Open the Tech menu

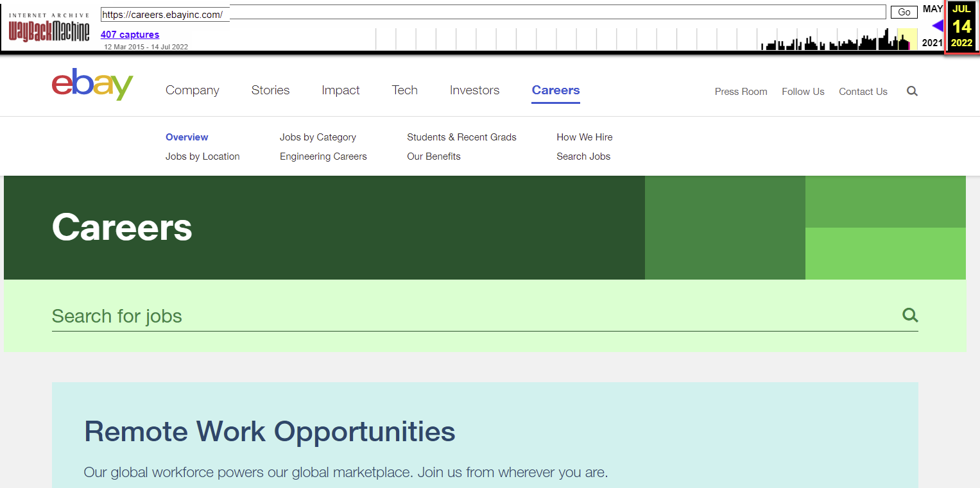(405, 90)
